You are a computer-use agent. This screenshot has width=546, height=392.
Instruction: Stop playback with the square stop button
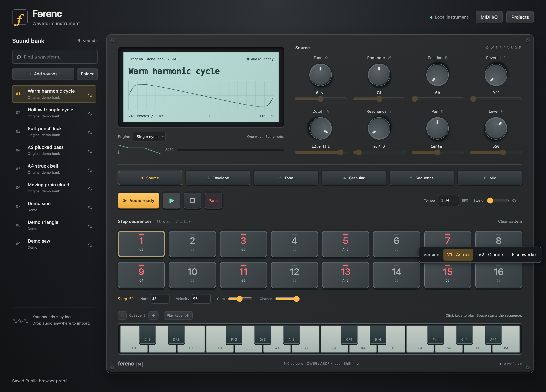coord(192,200)
